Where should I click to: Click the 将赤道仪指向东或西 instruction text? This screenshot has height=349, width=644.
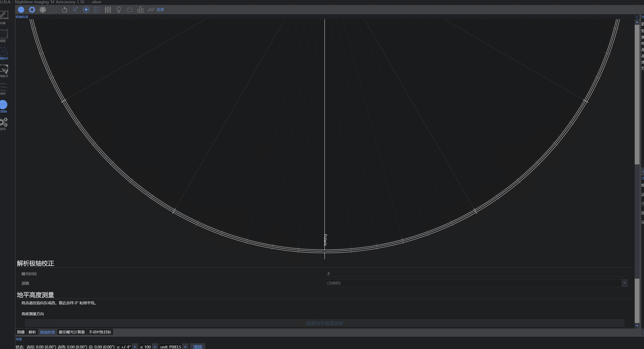pyautogui.click(x=59, y=303)
